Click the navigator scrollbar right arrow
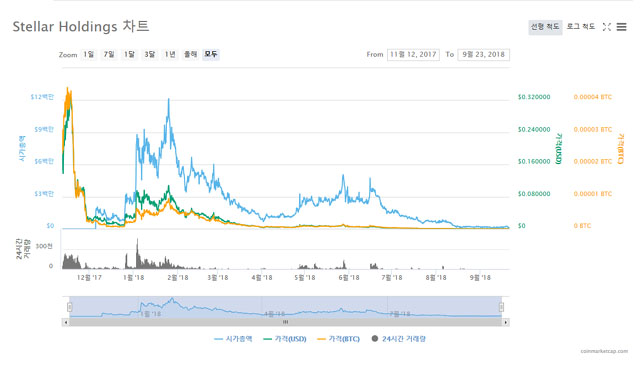 [506, 322]
